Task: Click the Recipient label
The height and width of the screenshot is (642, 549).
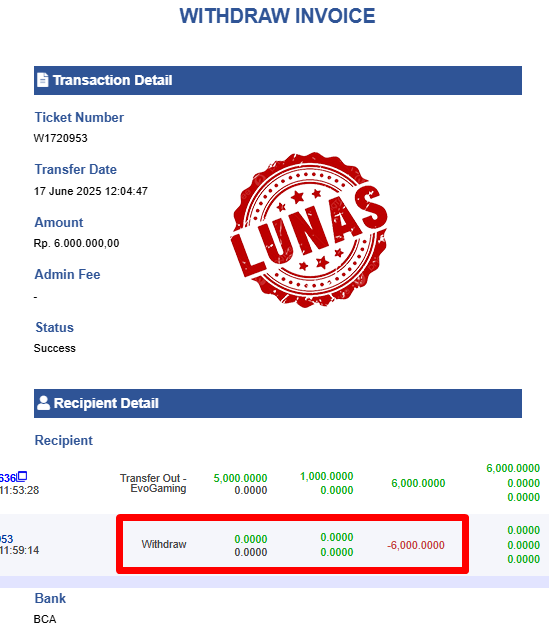Action: coord(64,441)
